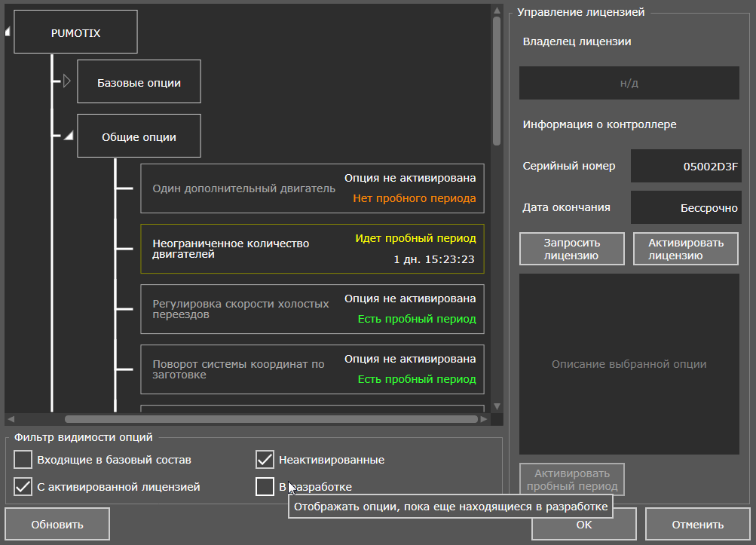Select Регулировка скорости холостых переездов option

(x=312, y=309)
